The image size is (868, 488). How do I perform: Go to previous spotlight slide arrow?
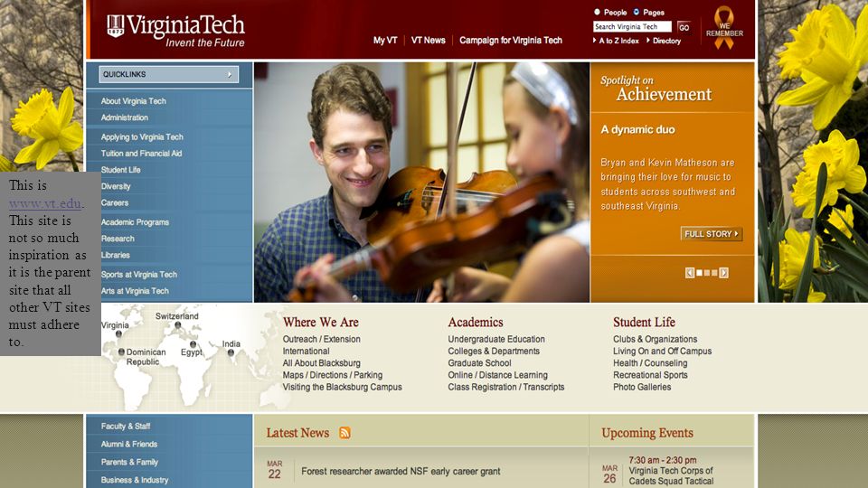[x=690, y=273]
